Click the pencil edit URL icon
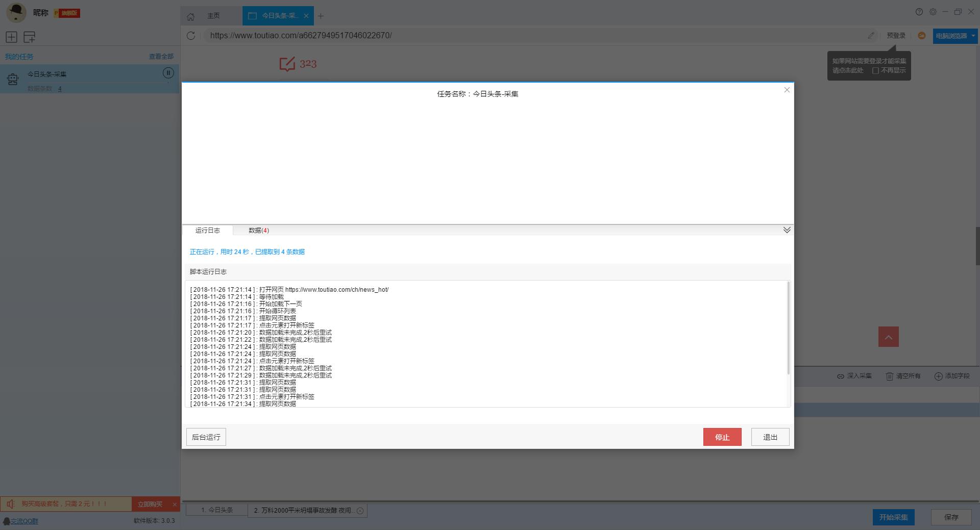Screen dimensions: 980x530 [x=871, y=35]
